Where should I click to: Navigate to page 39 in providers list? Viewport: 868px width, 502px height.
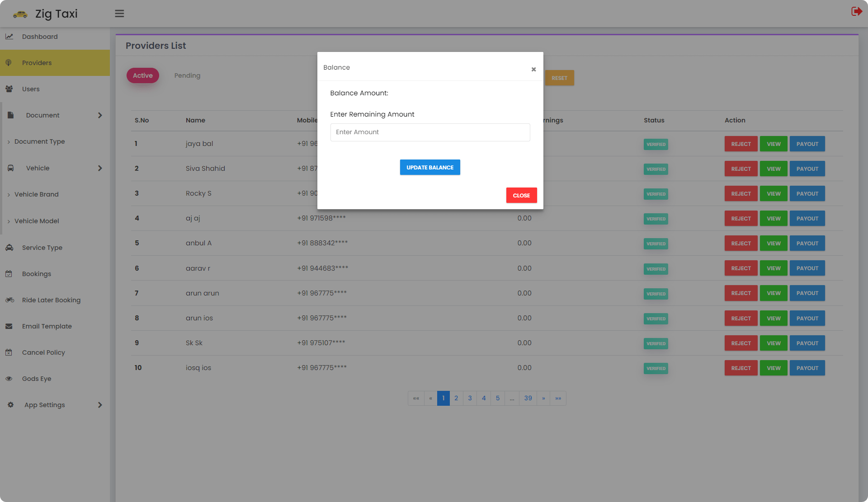tap(528, 398)
